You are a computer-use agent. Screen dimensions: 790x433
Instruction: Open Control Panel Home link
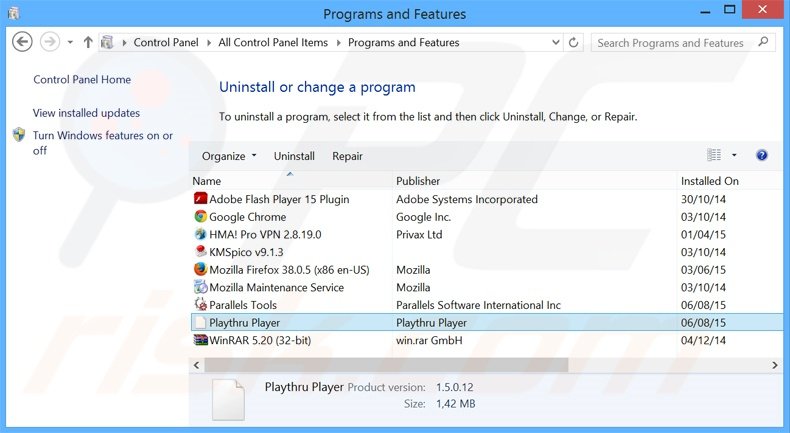coord(82,80)
